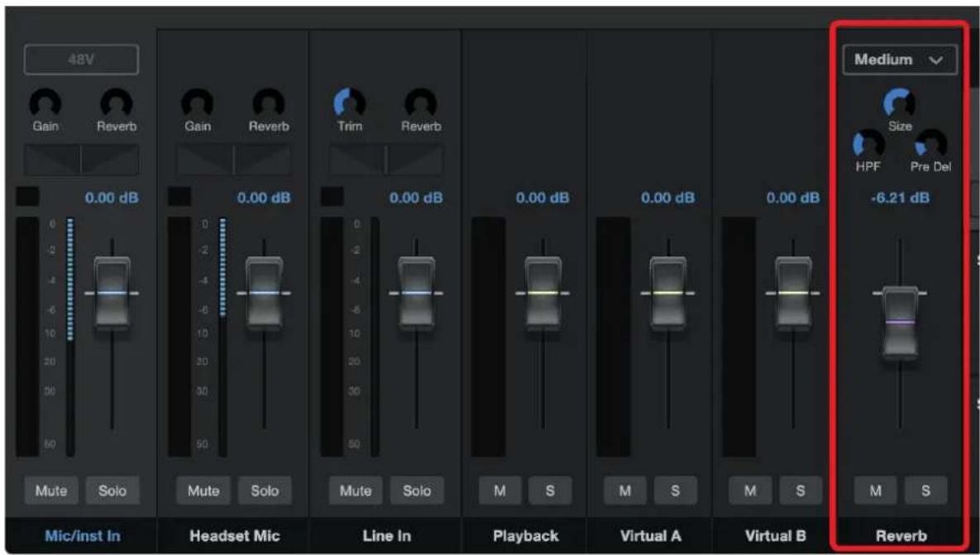Click the Mic/Inst In fader handle
The height and width of the screenshot is (555, 980).
112,293
